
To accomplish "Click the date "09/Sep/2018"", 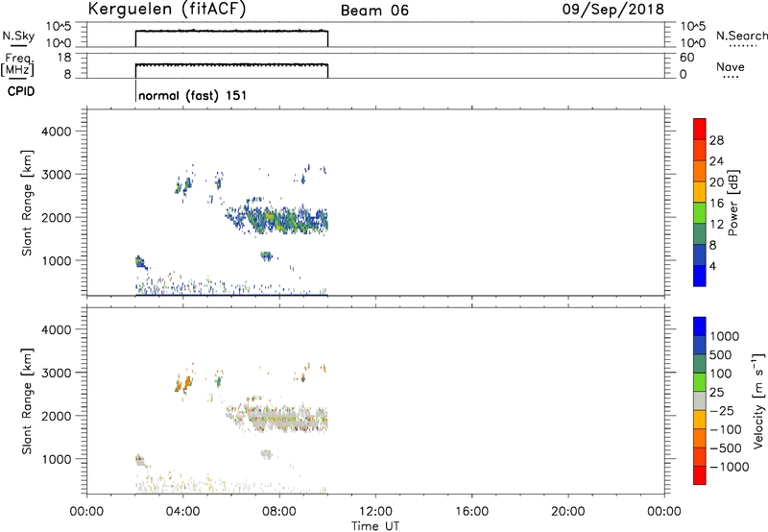I will coord(613,9).
